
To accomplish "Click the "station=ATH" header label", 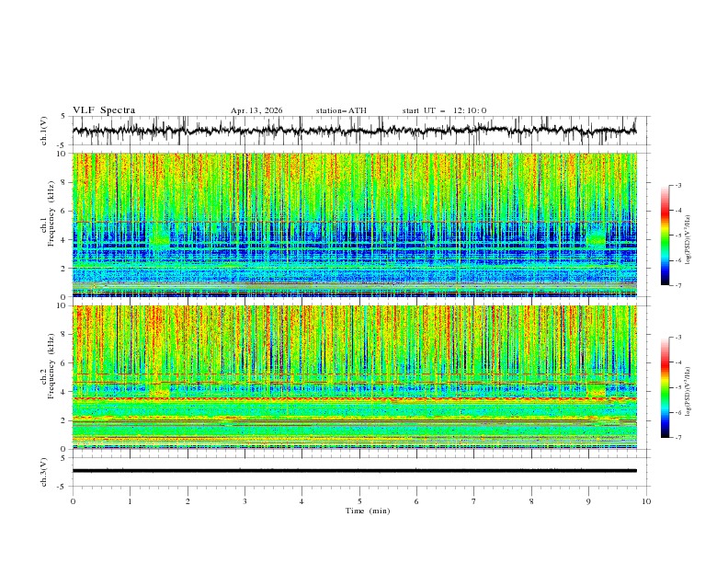I will 341,110.
